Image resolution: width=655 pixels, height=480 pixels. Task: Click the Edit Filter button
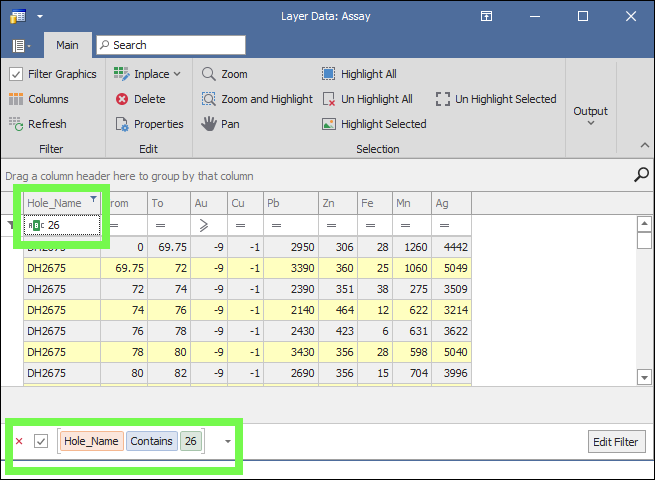pyautogui.click(x=617, y=441)
